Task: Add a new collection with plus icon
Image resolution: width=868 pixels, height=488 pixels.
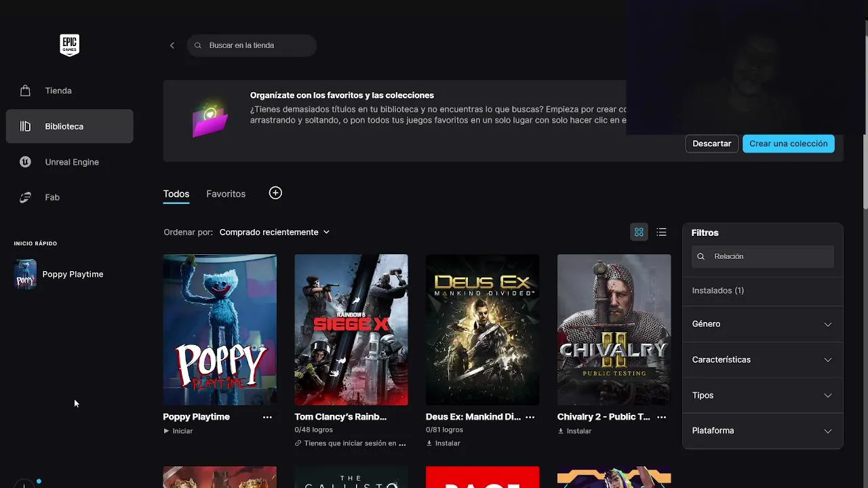Action: click(x=275, y=193)
